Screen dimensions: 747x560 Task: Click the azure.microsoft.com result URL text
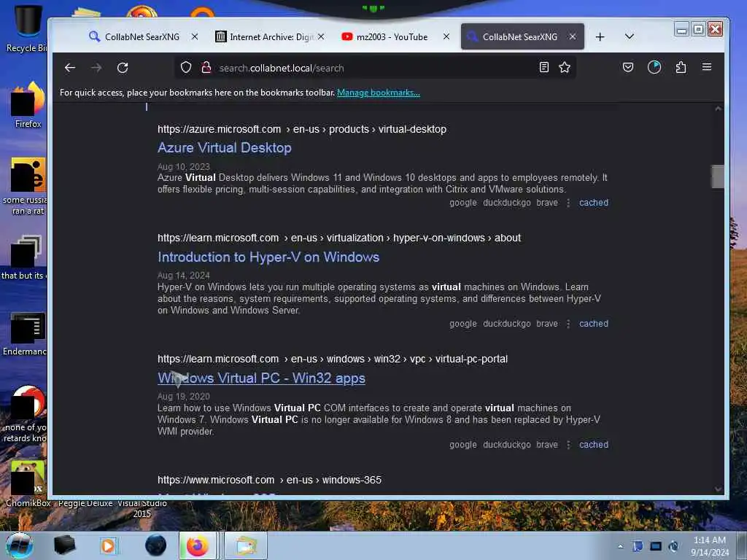(x=302, y=129)
